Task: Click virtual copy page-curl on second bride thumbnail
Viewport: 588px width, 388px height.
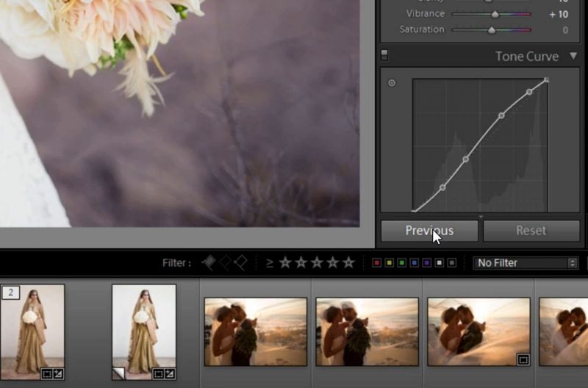Action: pos(118,373)
